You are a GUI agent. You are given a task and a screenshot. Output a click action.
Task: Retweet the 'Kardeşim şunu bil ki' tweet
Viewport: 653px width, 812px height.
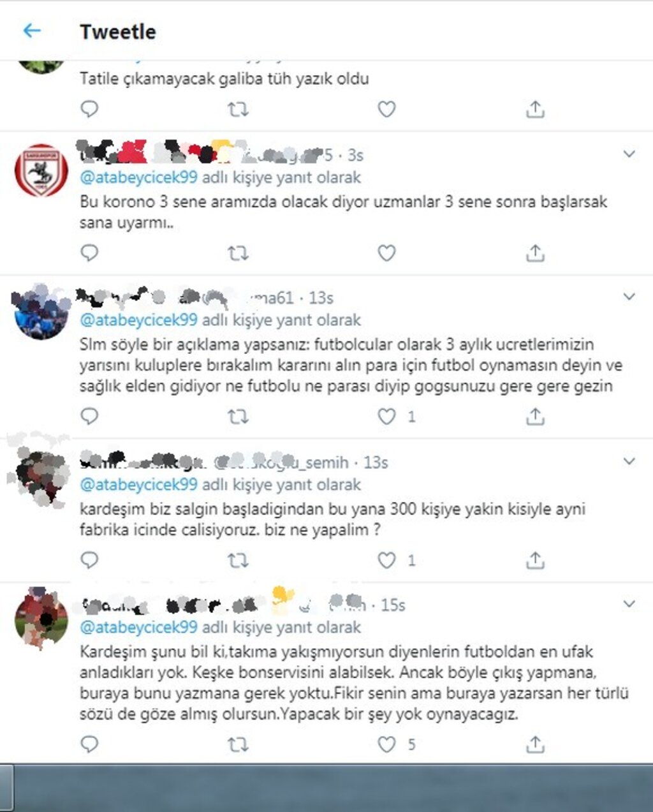[x=238, y=744]
